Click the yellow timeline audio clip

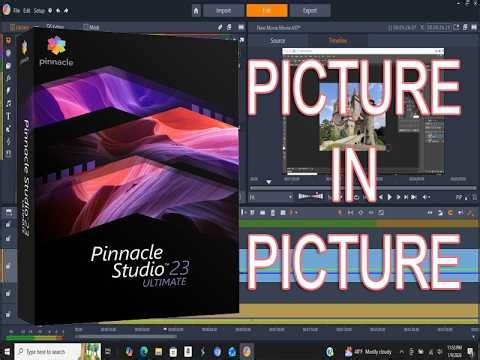point(359,309)
